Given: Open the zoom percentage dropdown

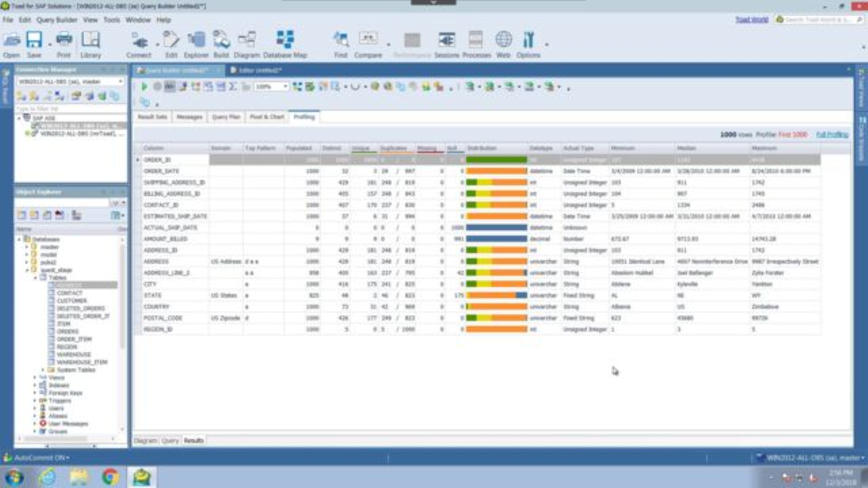Looking at the screenshot, I should [285, 87].
